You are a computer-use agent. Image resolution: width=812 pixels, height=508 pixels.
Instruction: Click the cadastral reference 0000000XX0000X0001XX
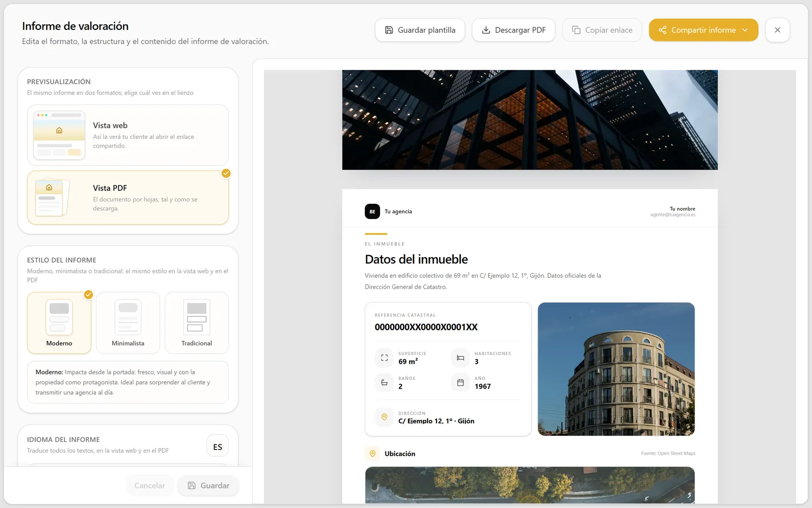pos(426,327)
